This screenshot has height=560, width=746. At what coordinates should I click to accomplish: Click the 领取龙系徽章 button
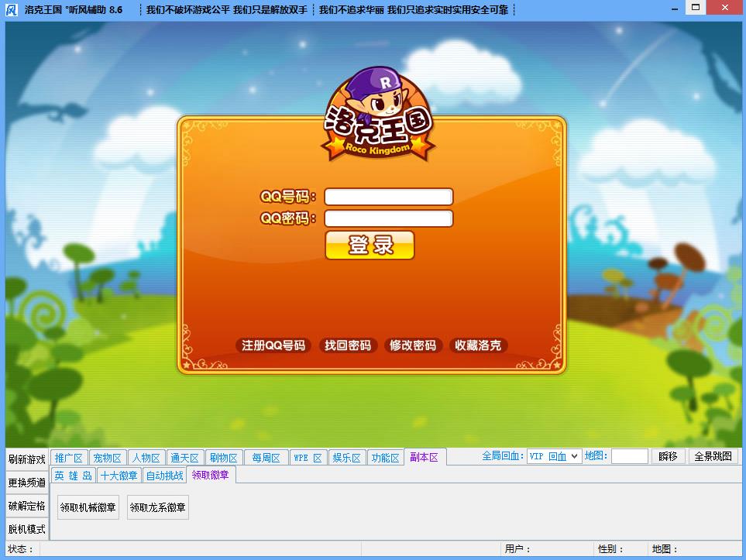[x=157, y=507]
